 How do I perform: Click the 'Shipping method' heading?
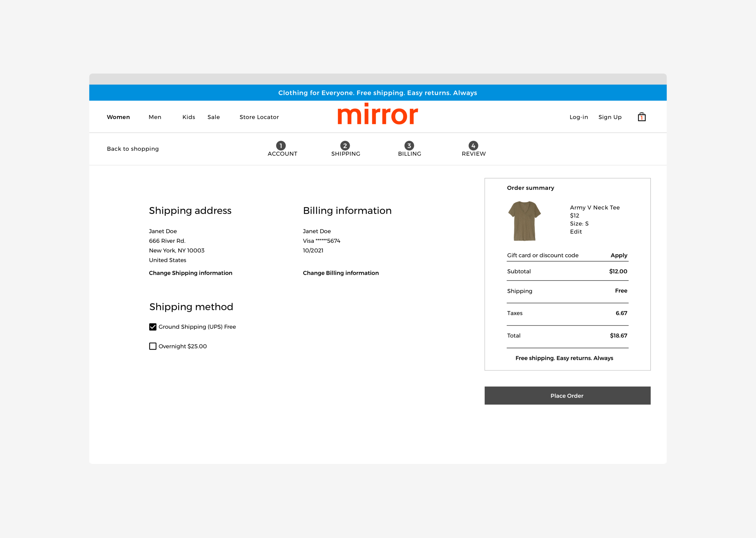click(x=191, y=307)
